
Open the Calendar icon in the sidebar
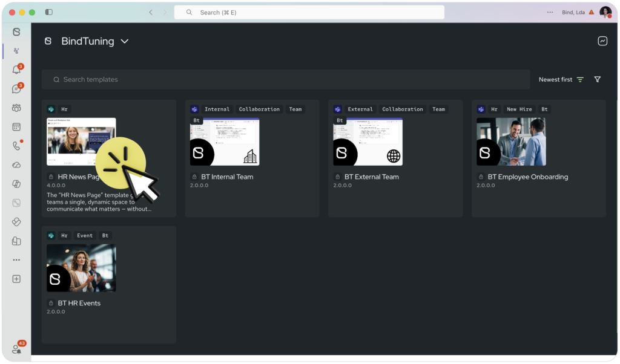16,127
